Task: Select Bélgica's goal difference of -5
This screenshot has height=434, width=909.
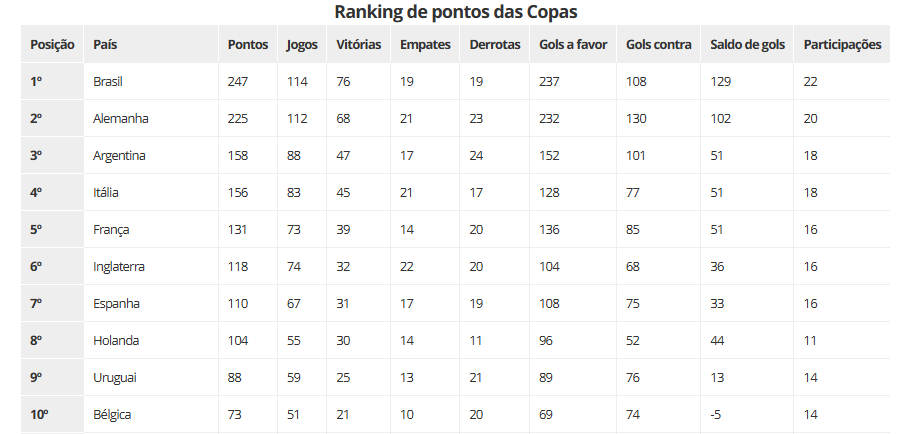Action: tap(718, 414)
